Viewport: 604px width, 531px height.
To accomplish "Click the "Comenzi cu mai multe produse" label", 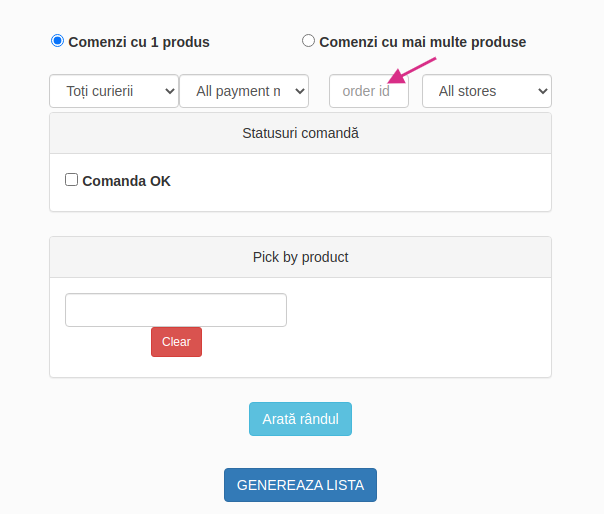I will point(423,42).
